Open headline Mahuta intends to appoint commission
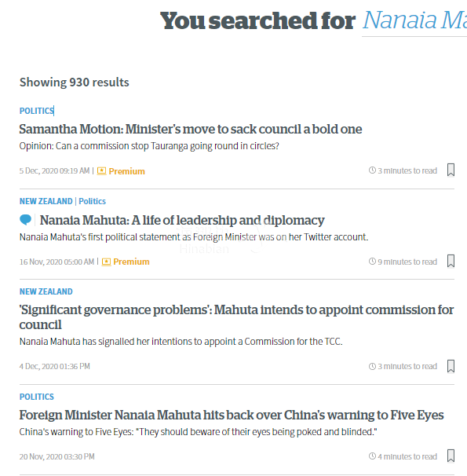Image resolution: width=467 pixels, height=476 pixels. tap(236, 317)
